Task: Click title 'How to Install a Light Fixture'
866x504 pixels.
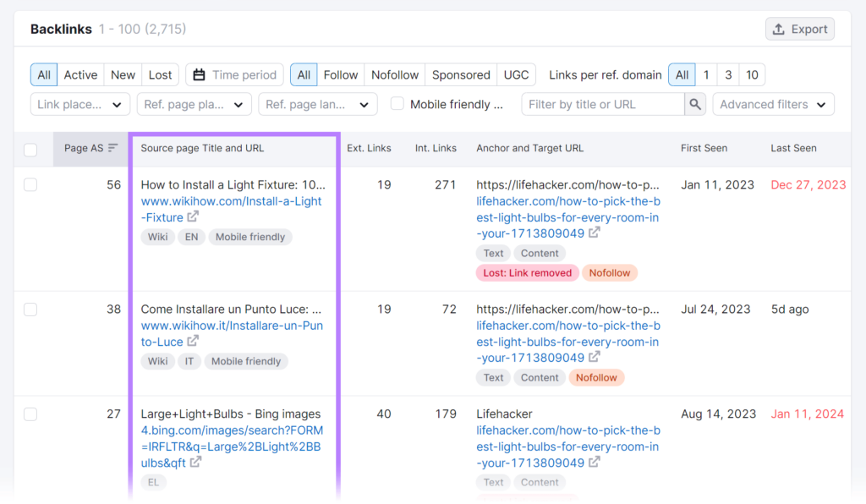Action: (233, 185)
